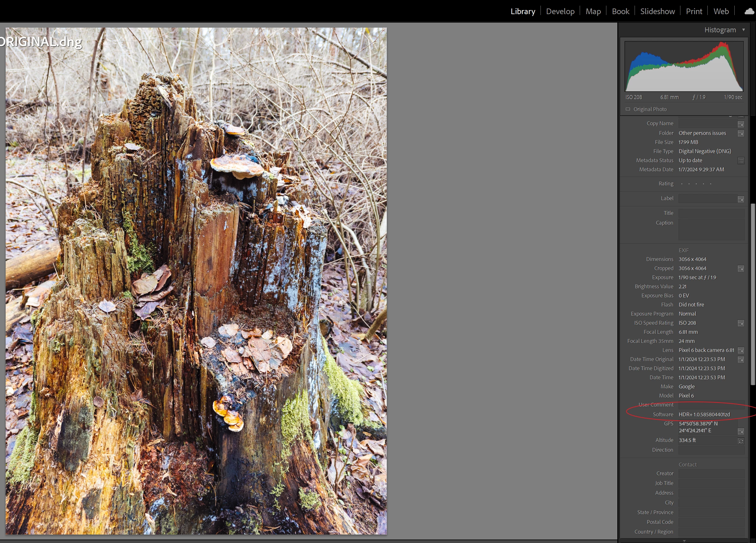This screenshot has height=543, width=756.
Task: Expand bottom panel arrow below metadata
Action: (x=684, y=541)
